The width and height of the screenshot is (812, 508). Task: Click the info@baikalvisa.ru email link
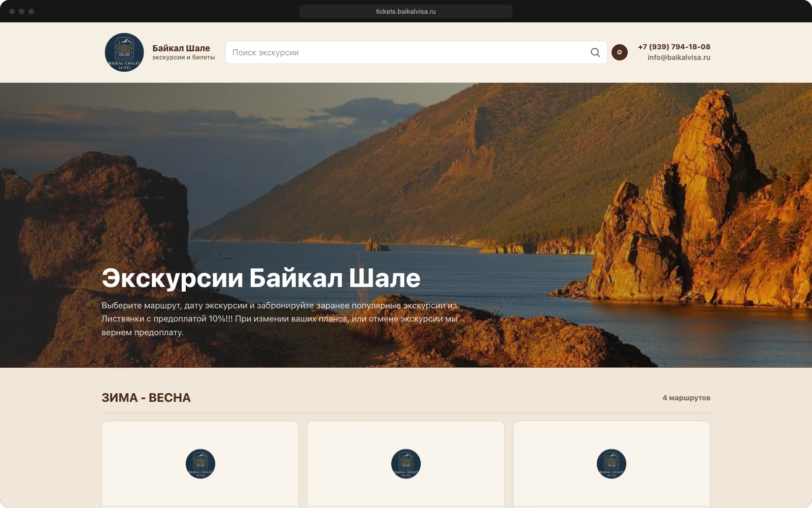coord(679,57)
